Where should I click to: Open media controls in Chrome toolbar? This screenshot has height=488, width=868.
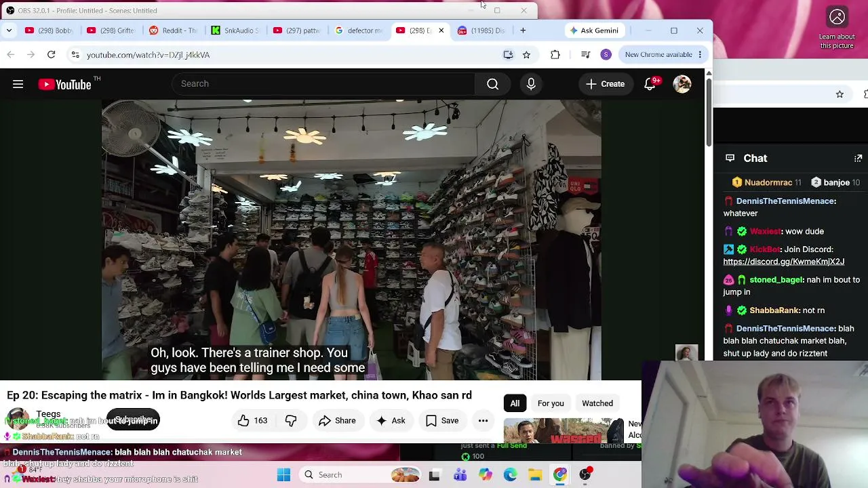coord(586,54)
